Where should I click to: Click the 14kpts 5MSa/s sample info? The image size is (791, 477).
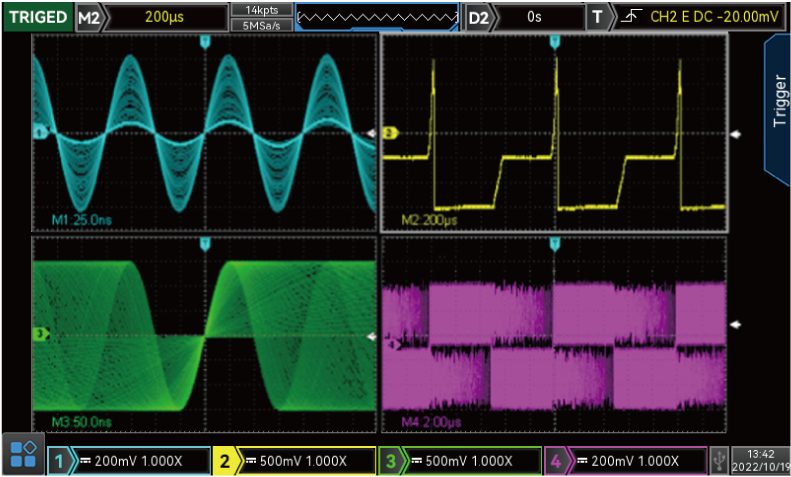pos(260,17)
